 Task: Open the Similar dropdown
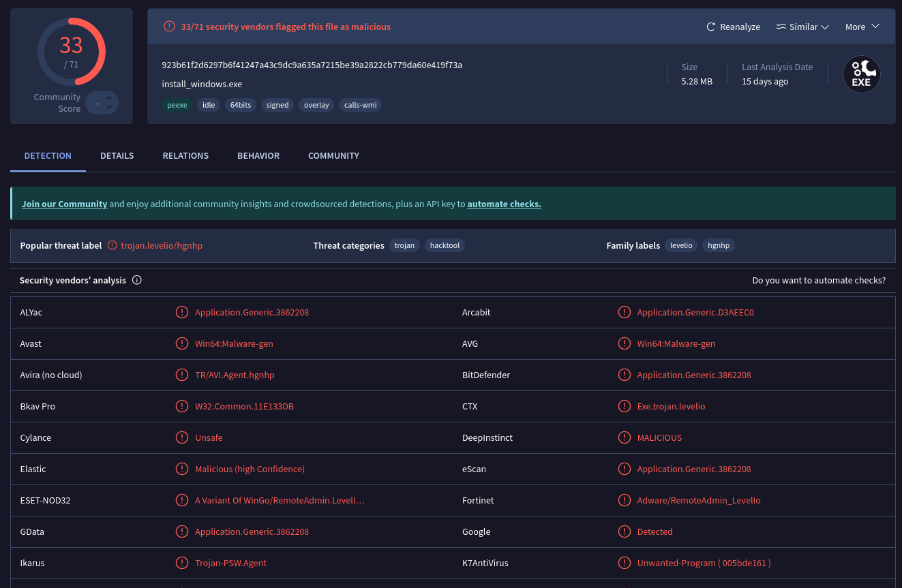[x=802, y=27]
